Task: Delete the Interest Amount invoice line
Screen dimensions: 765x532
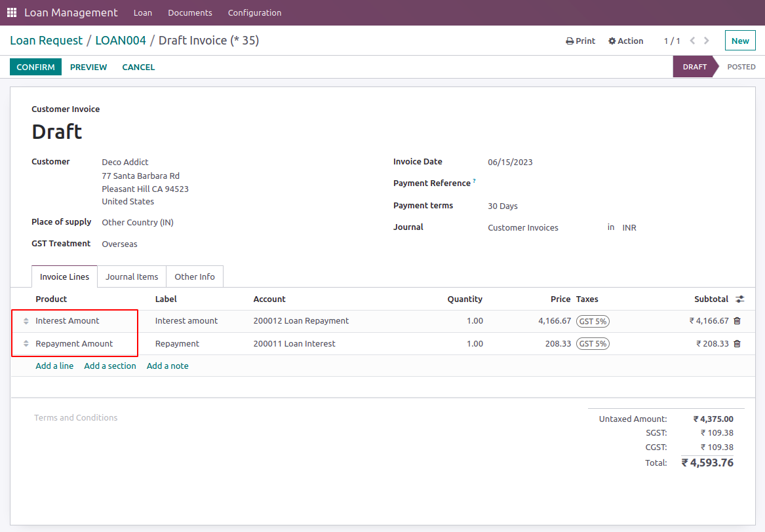Action: pyautogui.click(x=737, y=321)
